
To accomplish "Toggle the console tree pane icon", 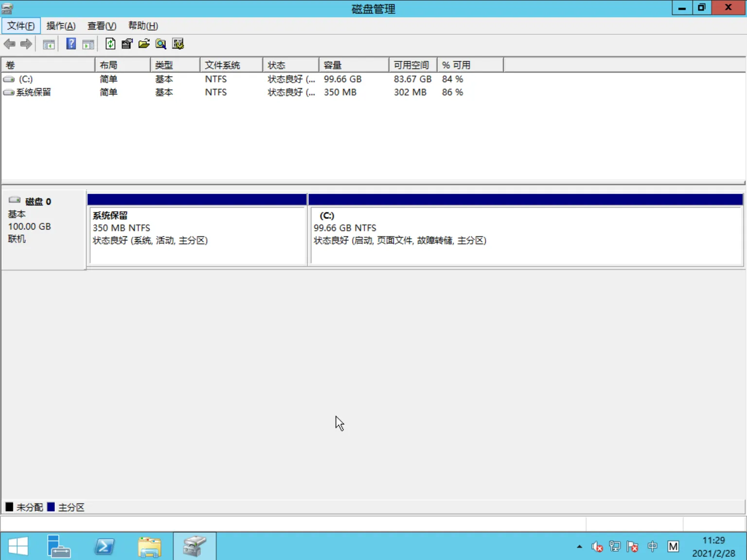I will pos(48,44).
